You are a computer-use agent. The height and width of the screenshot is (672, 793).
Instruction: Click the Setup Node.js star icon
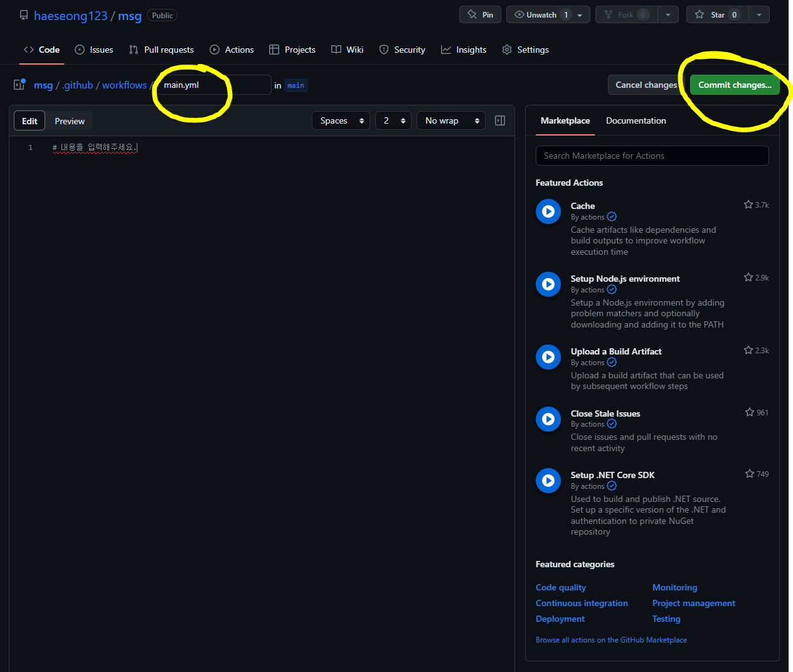coord(748,277)
